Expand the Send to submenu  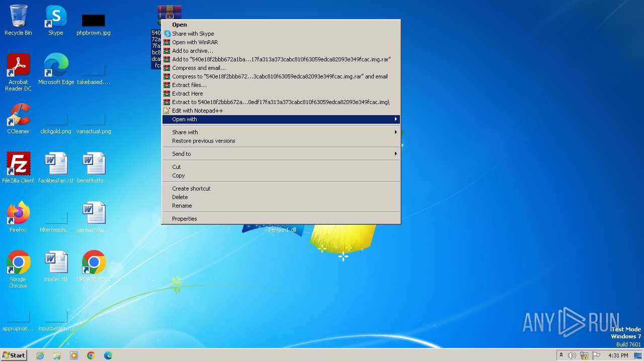[x=281, y=154]
